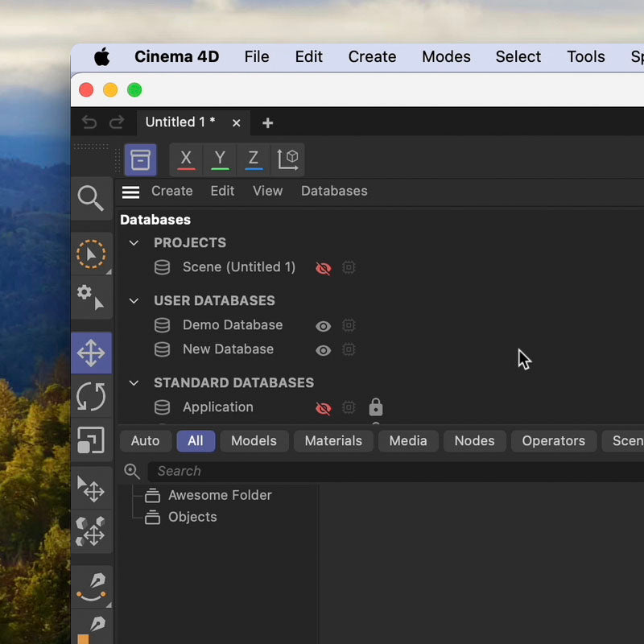Open the Asset Browser Databases menu
The width and height of the screenshot is (644, 644).
click(x=334, y=191)
